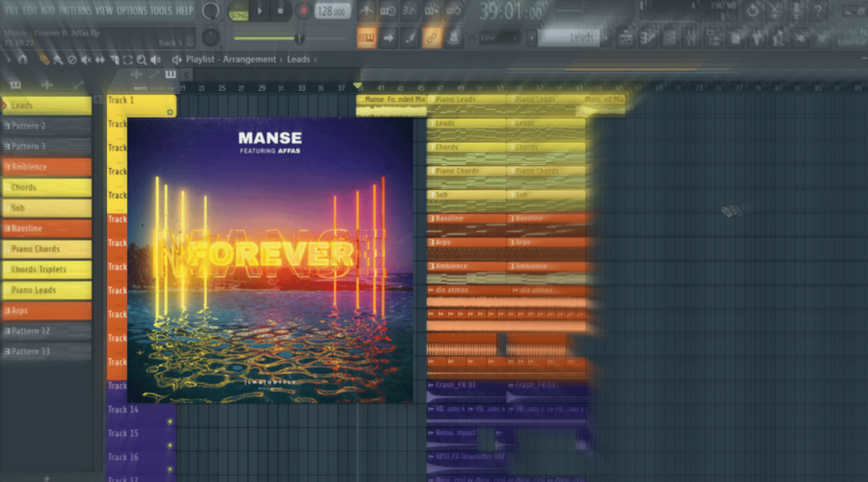Click the Play button
This screenshot has height=482, width=868.
point(260,11)
